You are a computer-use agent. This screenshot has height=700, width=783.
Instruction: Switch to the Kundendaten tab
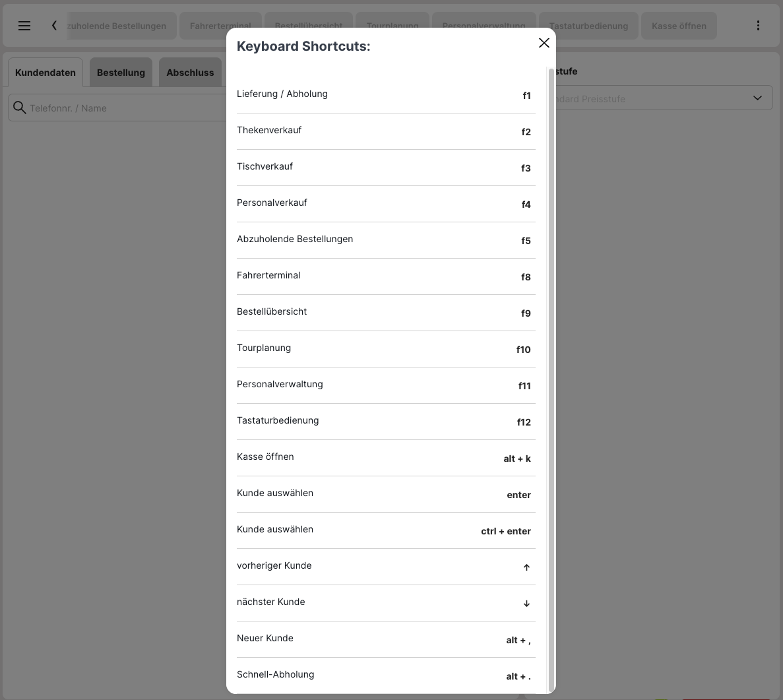pyautogui.click(x=46, y=73)
